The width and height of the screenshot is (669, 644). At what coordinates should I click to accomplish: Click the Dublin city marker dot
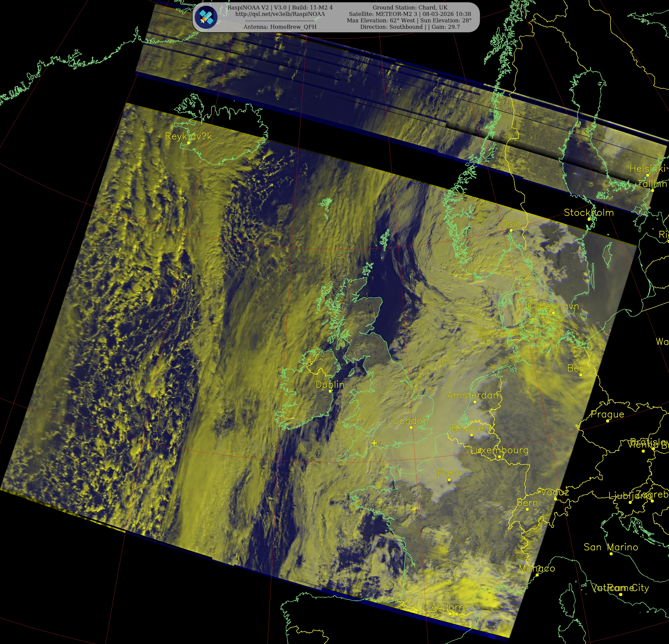point(330,391)
